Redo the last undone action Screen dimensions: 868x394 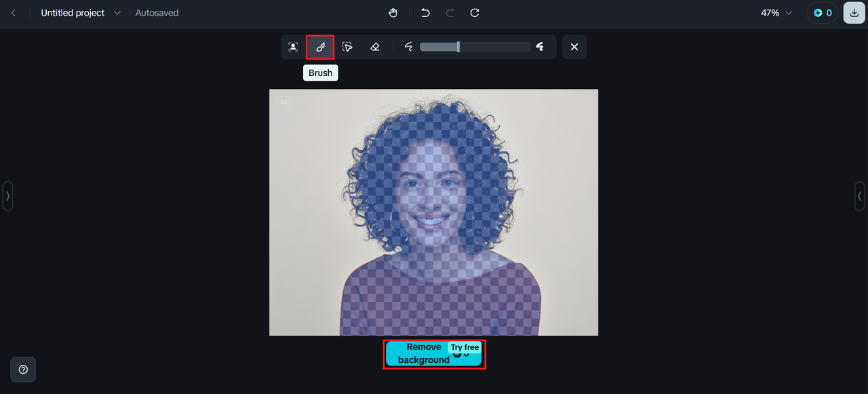tap(450, 13)
